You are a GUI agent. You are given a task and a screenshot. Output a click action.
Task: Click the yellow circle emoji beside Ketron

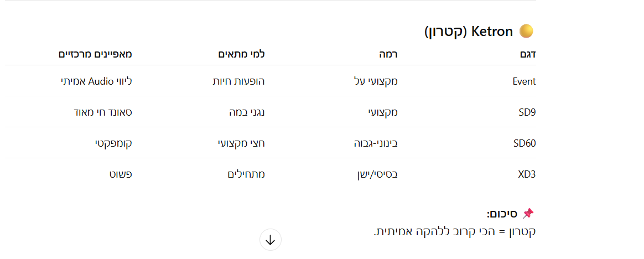(526, 32)
